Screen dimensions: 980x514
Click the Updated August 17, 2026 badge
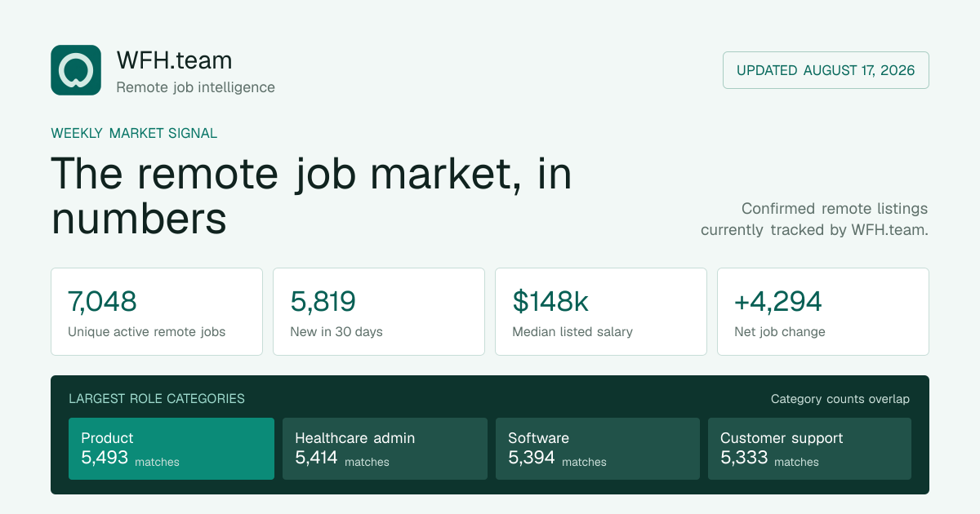pyautogui.click(x=826, y=70)
